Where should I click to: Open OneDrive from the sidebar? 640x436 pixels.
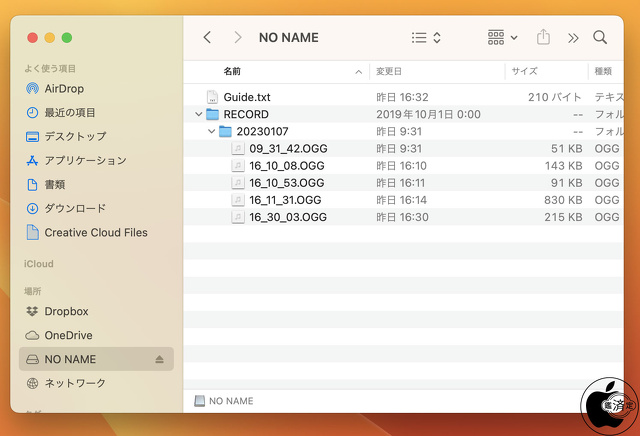coord(68,335)
